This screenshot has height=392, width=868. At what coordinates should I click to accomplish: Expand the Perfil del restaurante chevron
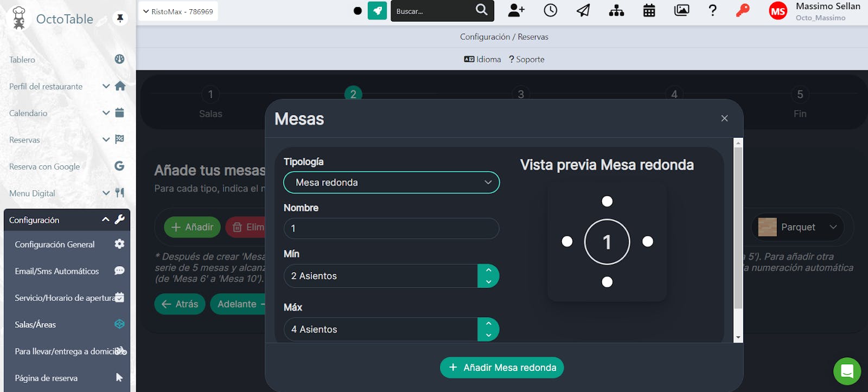(106, 86)
